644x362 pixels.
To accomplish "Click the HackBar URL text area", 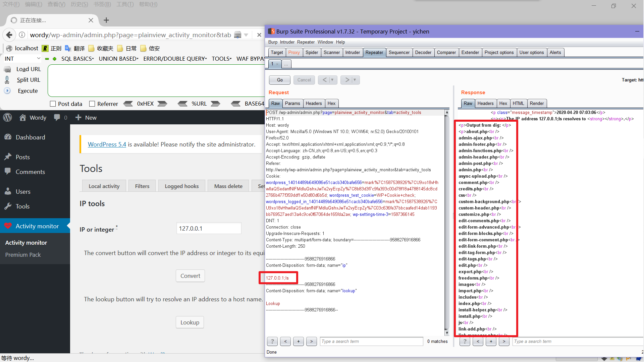I will 156,81.
